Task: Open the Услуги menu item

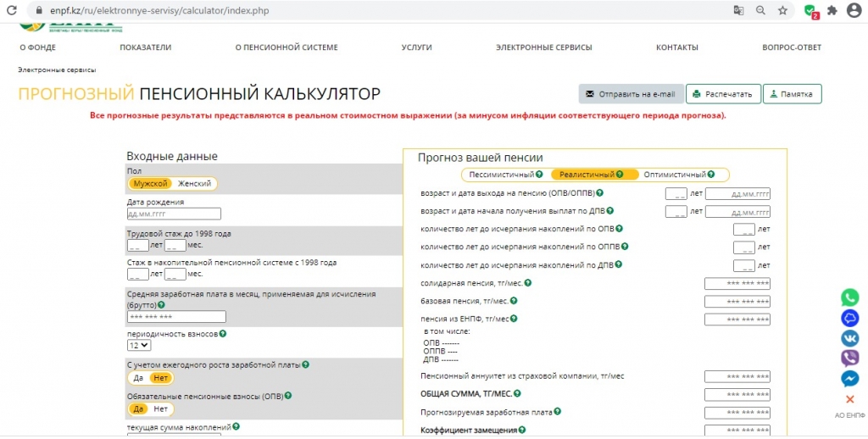Action: (x=416, y=47)
